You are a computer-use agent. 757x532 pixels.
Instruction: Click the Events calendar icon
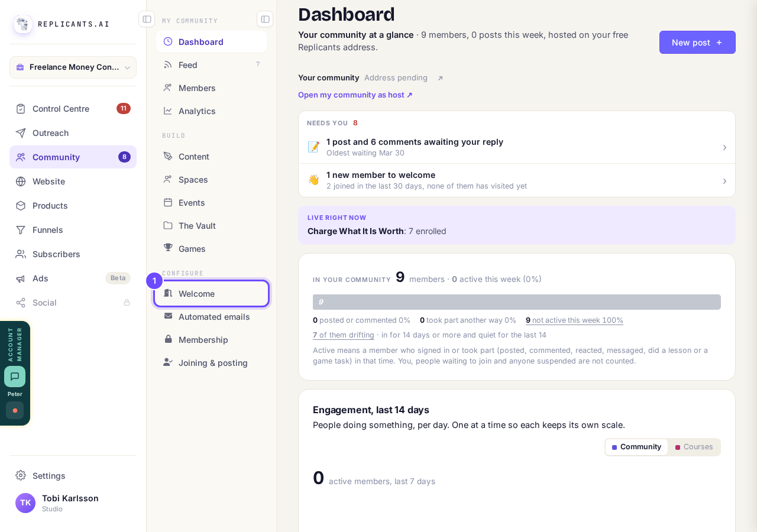pyautogui.click(x=168, y=202)
